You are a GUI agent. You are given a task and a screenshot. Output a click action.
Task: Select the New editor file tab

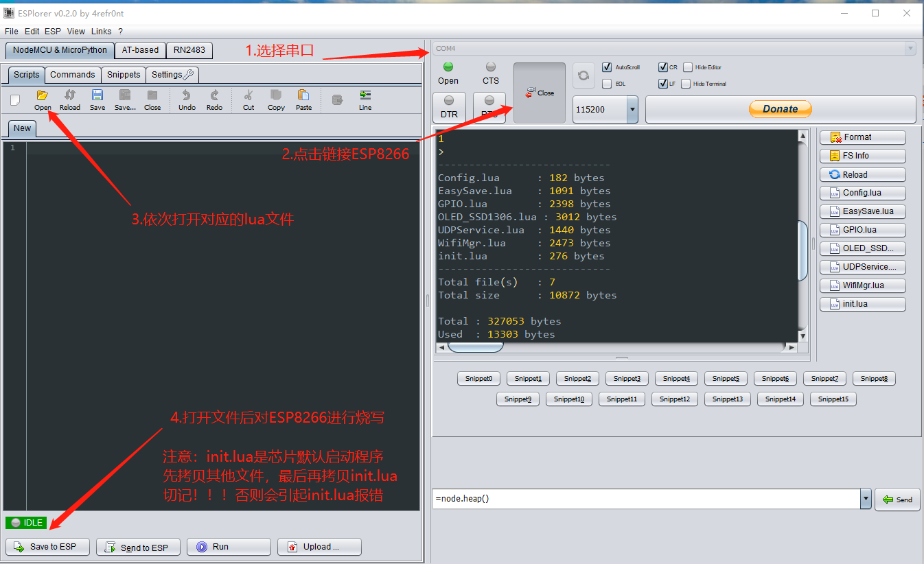pos(22,128)
